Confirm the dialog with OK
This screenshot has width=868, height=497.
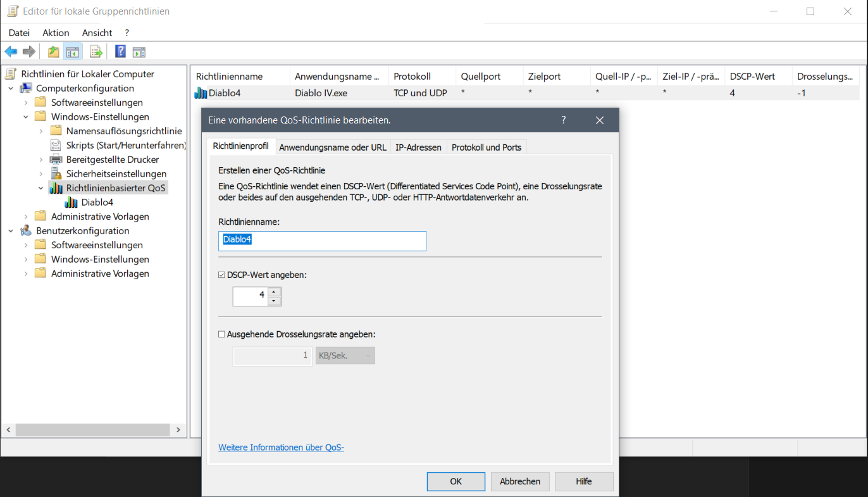(x=456, y=481)
